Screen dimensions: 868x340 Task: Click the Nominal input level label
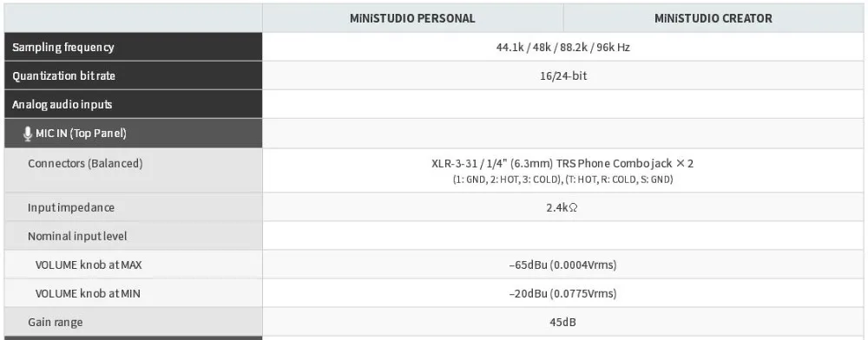click(x=77, y=237)
